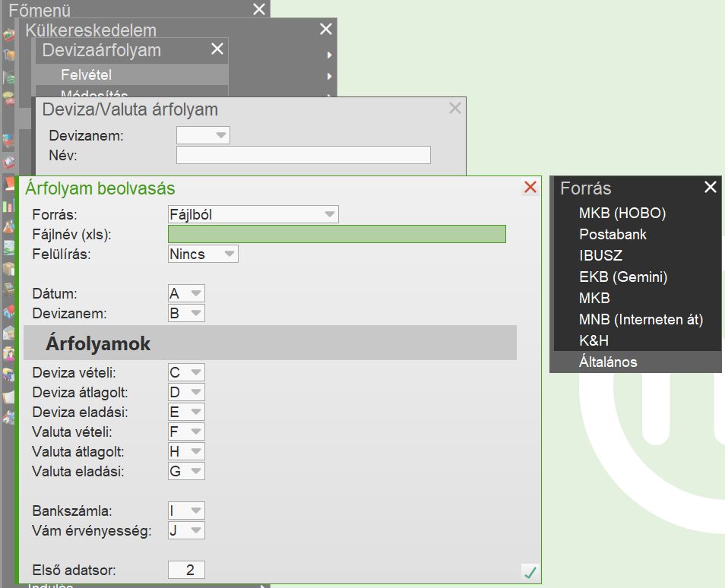Confirm import with the green checkmark

530,573
